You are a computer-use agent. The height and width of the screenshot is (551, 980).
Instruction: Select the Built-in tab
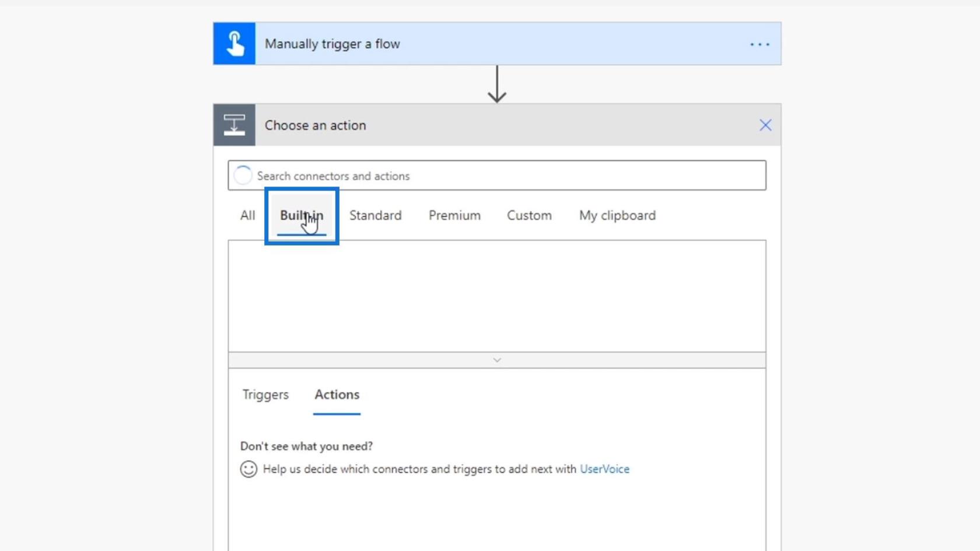tap(302, 216)
